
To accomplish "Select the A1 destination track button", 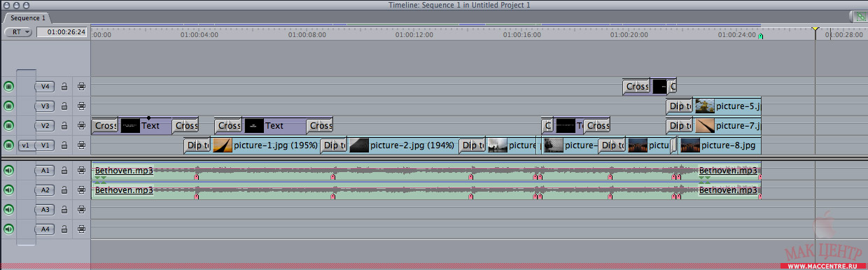I will click(45, 170).
